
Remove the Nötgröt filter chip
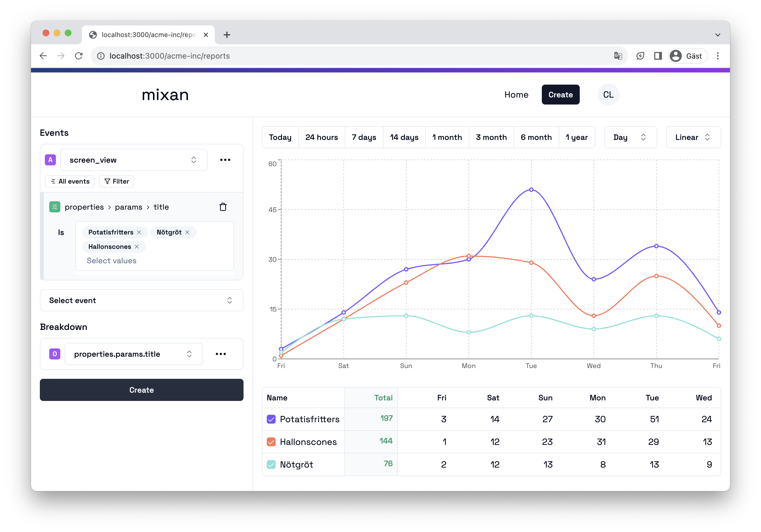click(188, 232)
